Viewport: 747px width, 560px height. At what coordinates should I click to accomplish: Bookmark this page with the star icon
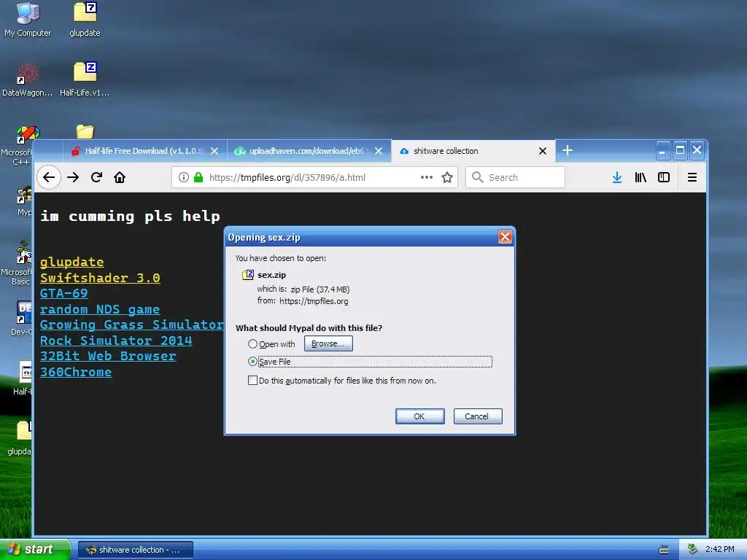(447, 178)
